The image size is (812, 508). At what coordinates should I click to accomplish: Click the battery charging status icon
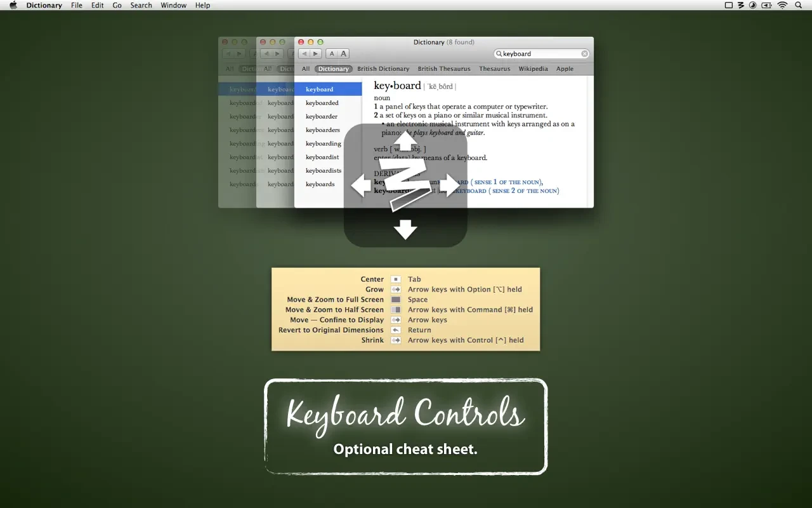point(767,5)
